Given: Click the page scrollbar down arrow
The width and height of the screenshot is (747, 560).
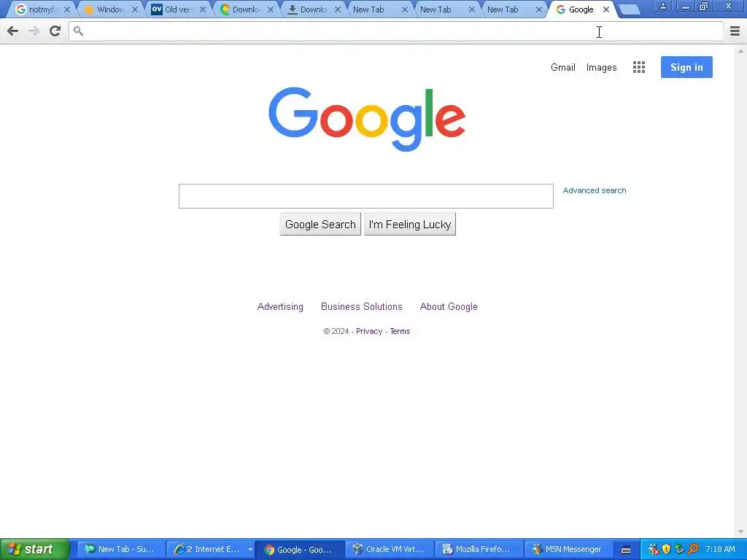Looking at the screenshot, I should (741, 532).
